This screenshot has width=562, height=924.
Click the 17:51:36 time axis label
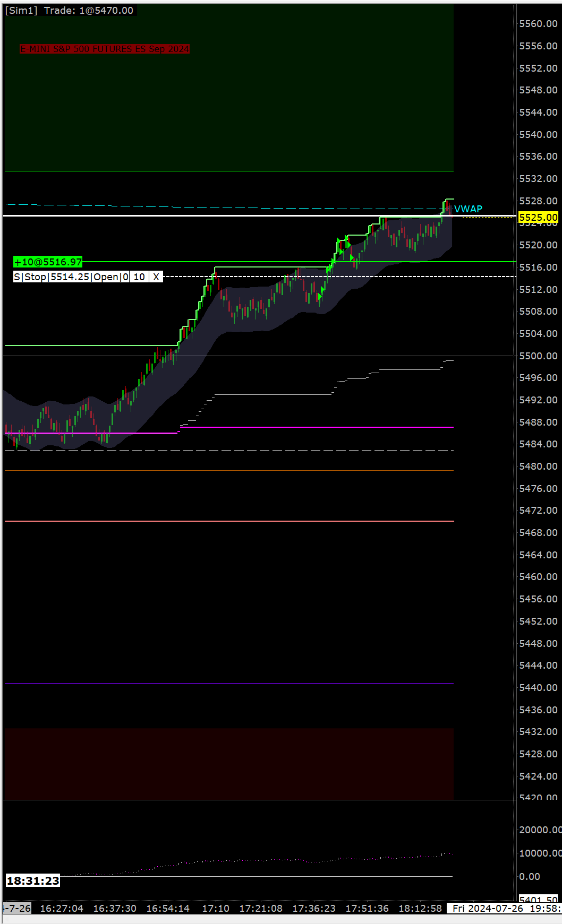(x=367, y=908)
